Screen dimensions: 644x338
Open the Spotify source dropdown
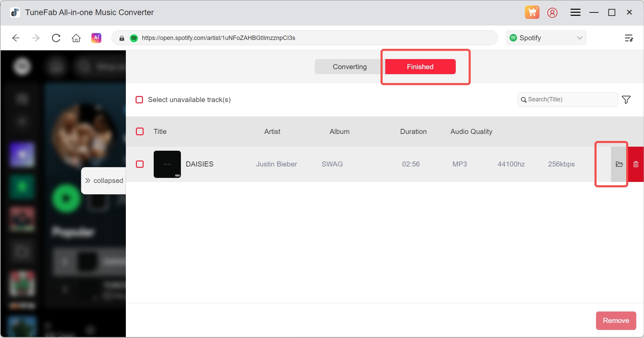546,38
